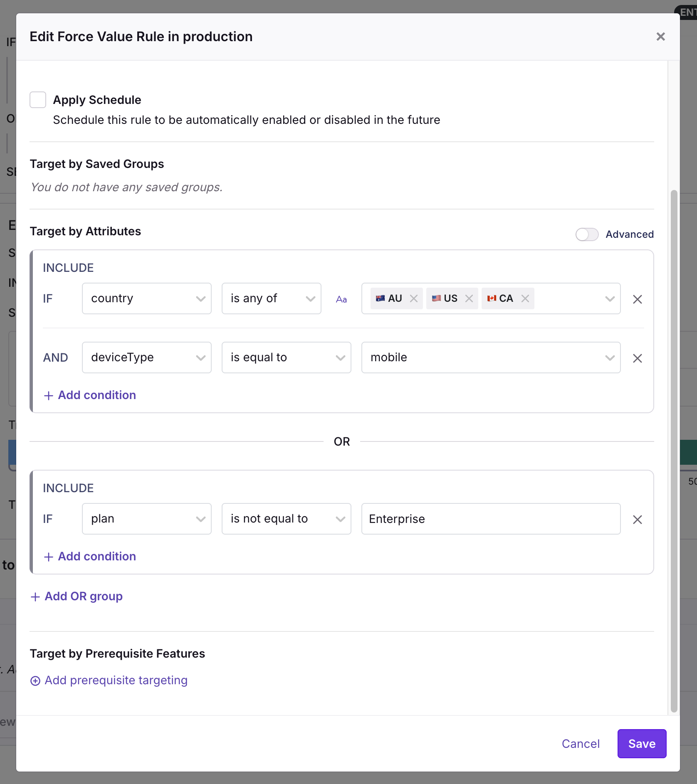Remove the US country chip

469,298
